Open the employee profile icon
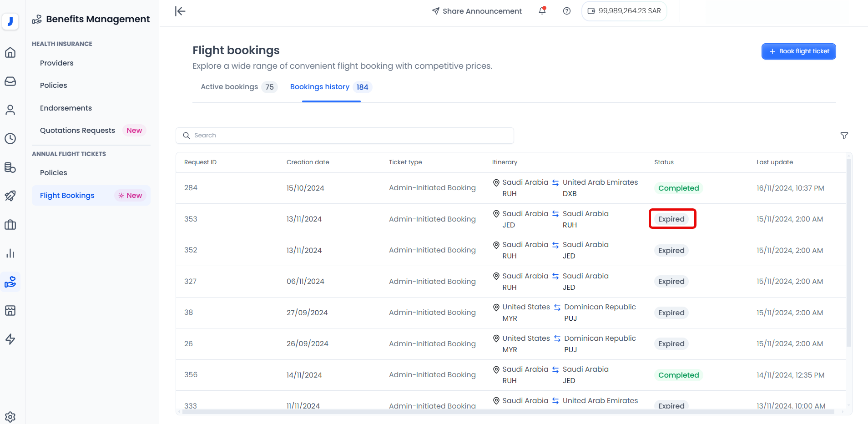The height and width of the screenshot is (424, 868). (x=10, y=110)
